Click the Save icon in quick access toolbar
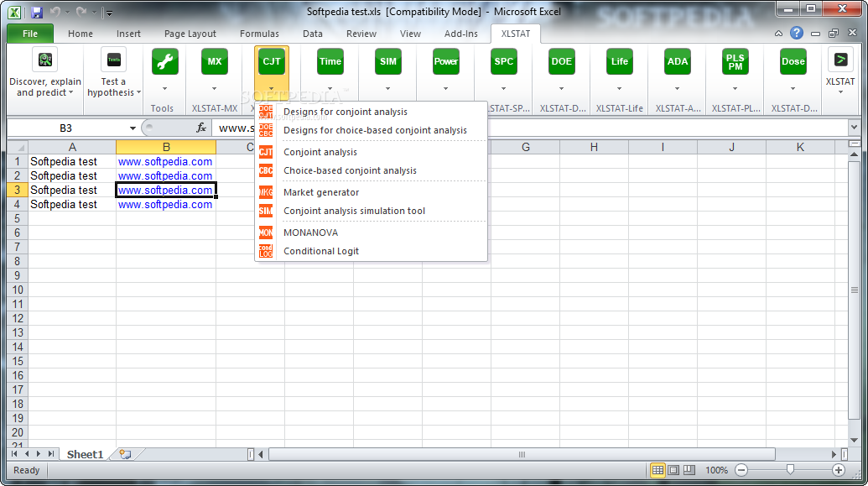The image size is (868, 486). click(37, 13)
